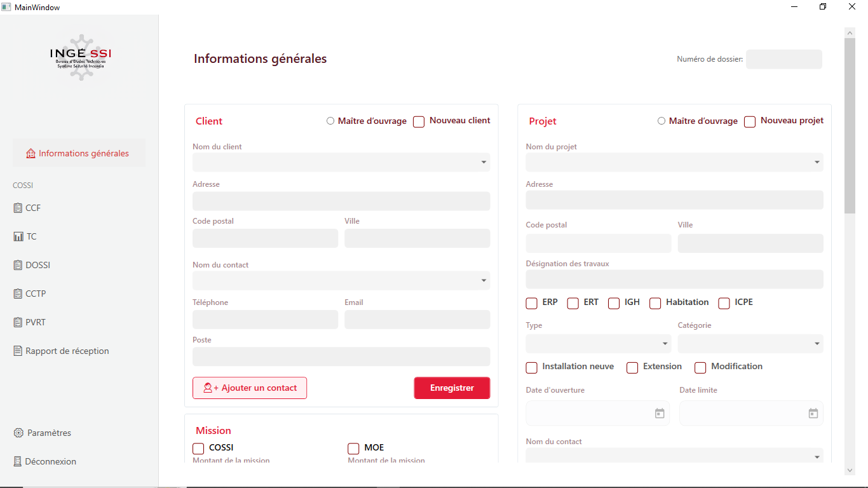868x488 pixels.
Task: Enable the Installation neuve checkbox
Action: tap(532, 367)
